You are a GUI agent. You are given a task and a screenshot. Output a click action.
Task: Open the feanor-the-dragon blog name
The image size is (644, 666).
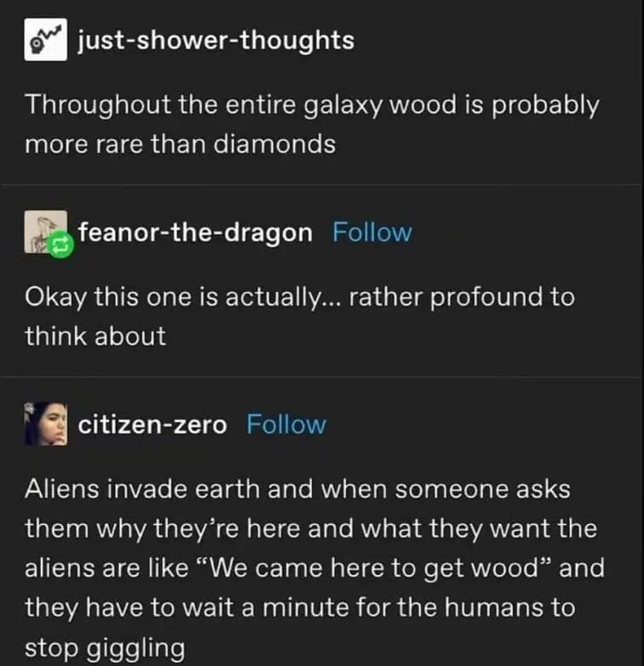point(195,233)
